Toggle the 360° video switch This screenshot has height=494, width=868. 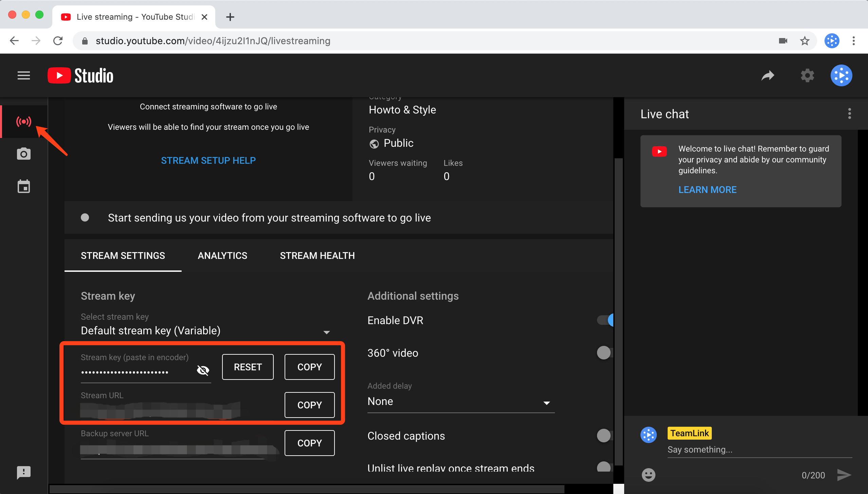[x=604, y=353]
